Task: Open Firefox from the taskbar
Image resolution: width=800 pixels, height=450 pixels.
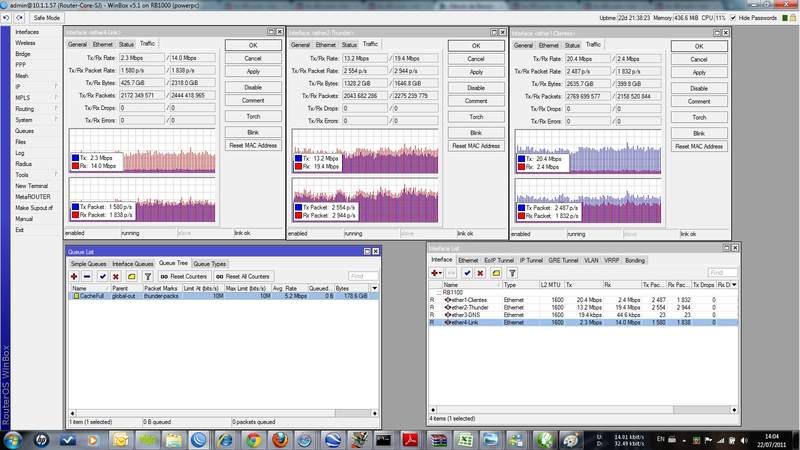Action: click(x=280, y=440)
